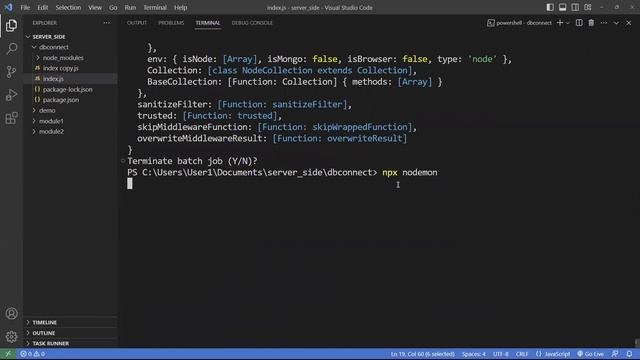640x360 pixels.
Task: Open the Explorer view in activity bar
Action: tap(11, 26)
